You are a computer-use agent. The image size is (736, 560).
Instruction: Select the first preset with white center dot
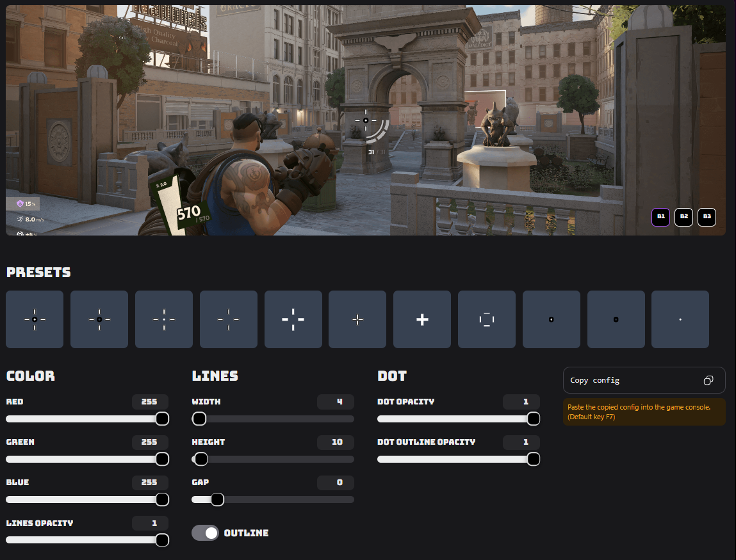coord(34,319)
